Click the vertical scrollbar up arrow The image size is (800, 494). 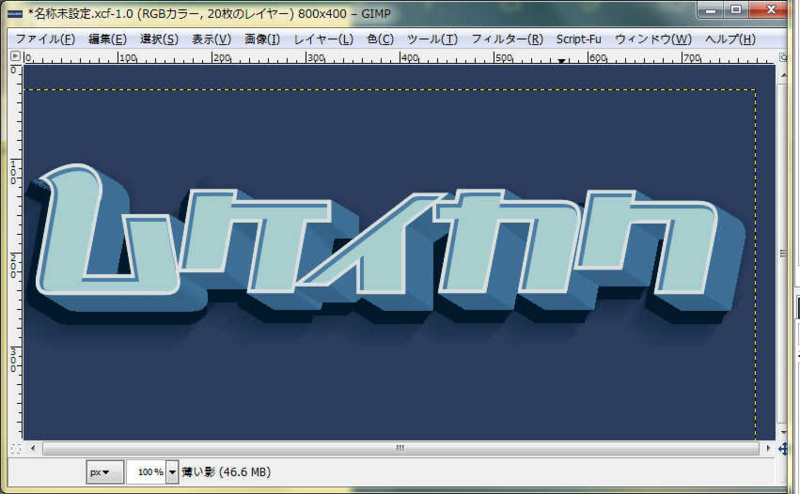(783, 75)
